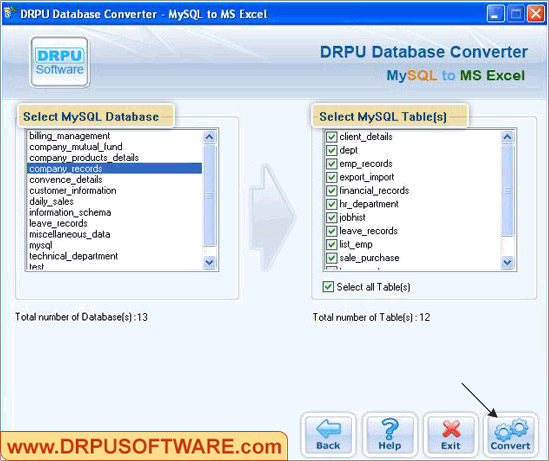Select the company_mutual_fund database
This screenshot has height=461, width=549.
coord(114,146)
